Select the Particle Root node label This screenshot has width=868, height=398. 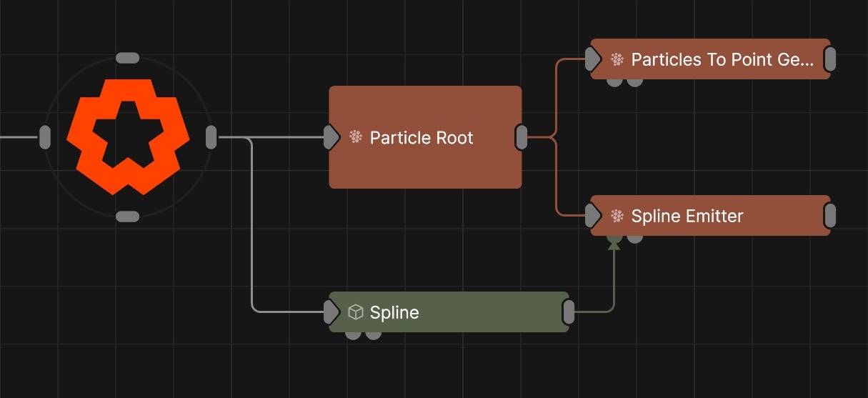421,137
